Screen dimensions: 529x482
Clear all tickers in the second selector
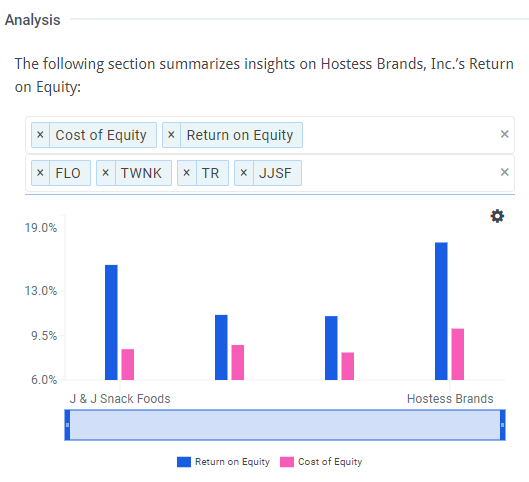(x=504, y=172)
